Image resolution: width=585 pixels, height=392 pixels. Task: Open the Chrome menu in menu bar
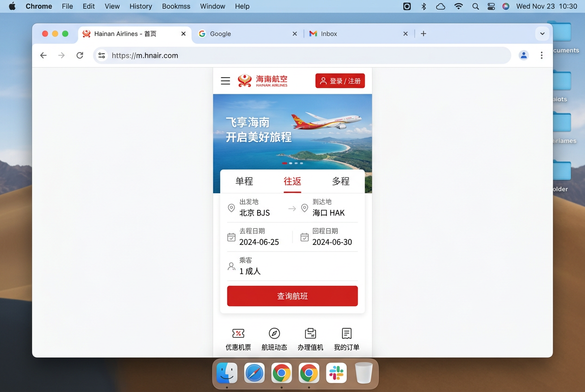39,6
